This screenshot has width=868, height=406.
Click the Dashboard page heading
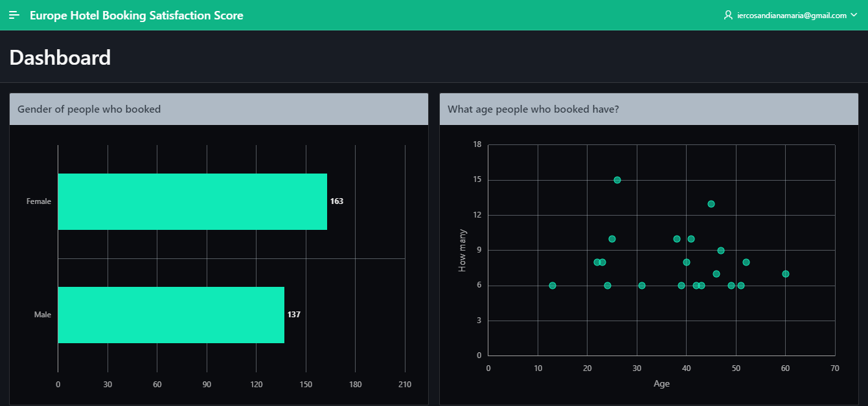click(x=60, y=58)
